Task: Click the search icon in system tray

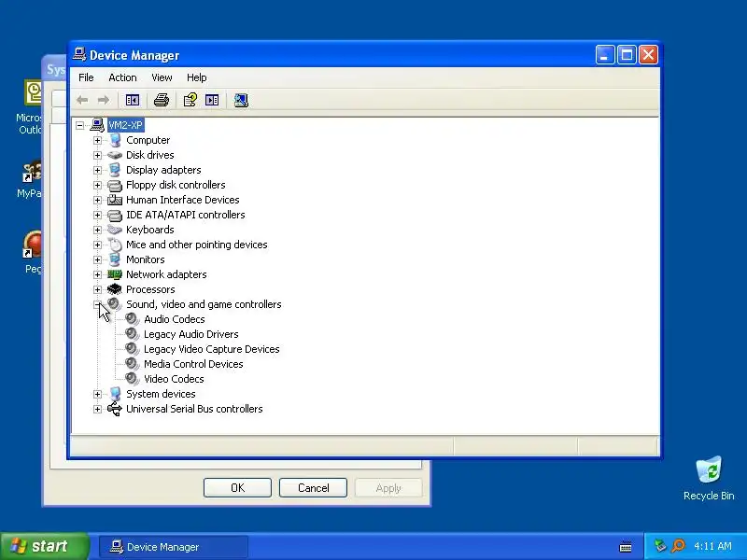Action: click(x=679, y=546)
